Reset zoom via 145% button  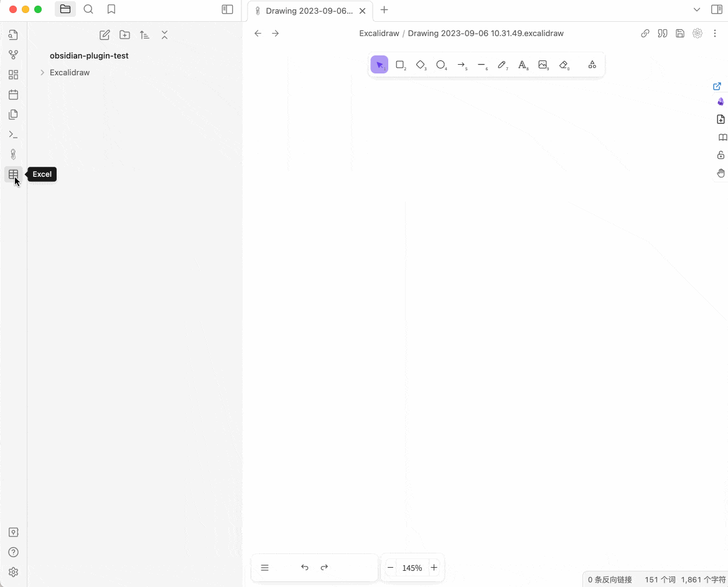pyautogui.click(x=412, y=568)
